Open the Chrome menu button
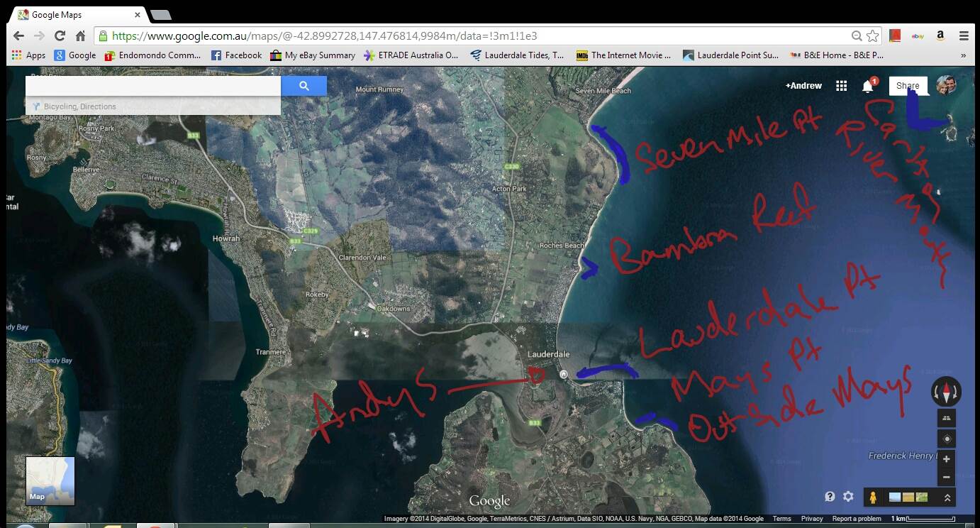This screenshot has height=528, width=980. pos(964,35)
